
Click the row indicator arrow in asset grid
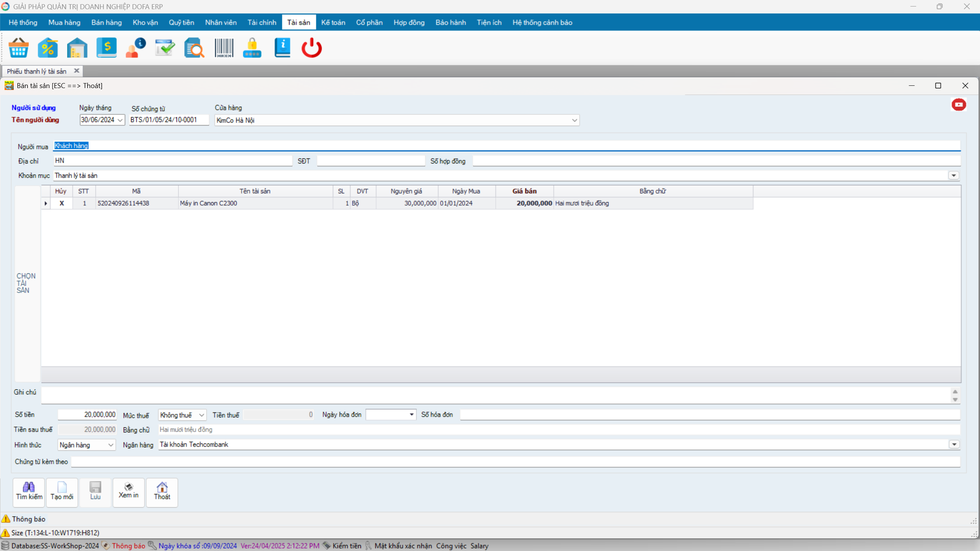46,203
